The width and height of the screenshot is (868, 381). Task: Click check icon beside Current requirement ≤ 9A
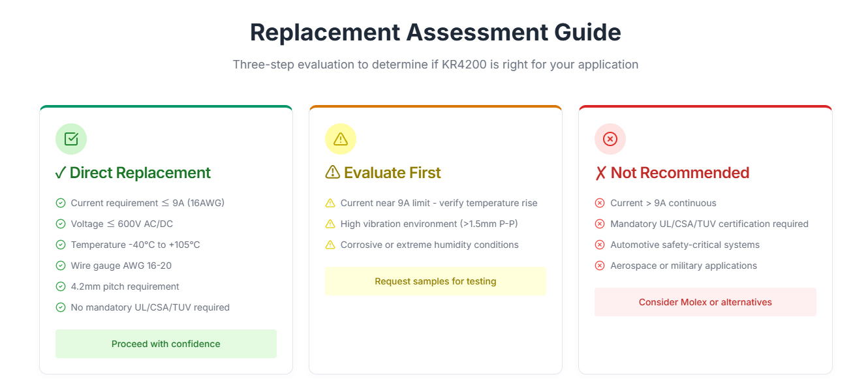[x=61, y=203]
